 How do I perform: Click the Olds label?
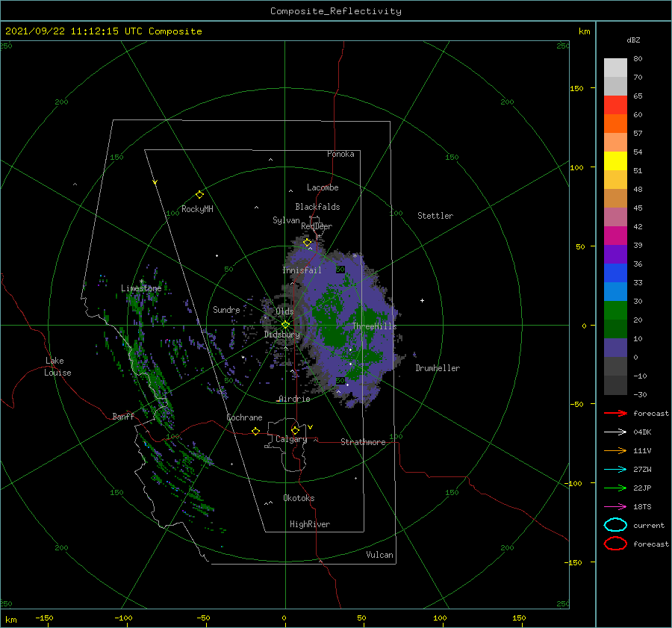[284, 311]
